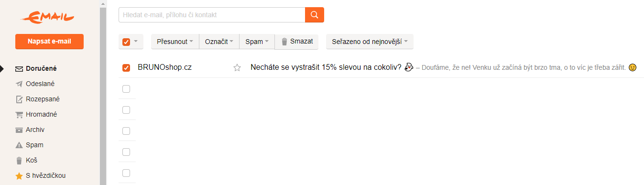Open the Spam folder in sidebar
The width and height of the screenshot is (644, 185).
click(30, 145)
